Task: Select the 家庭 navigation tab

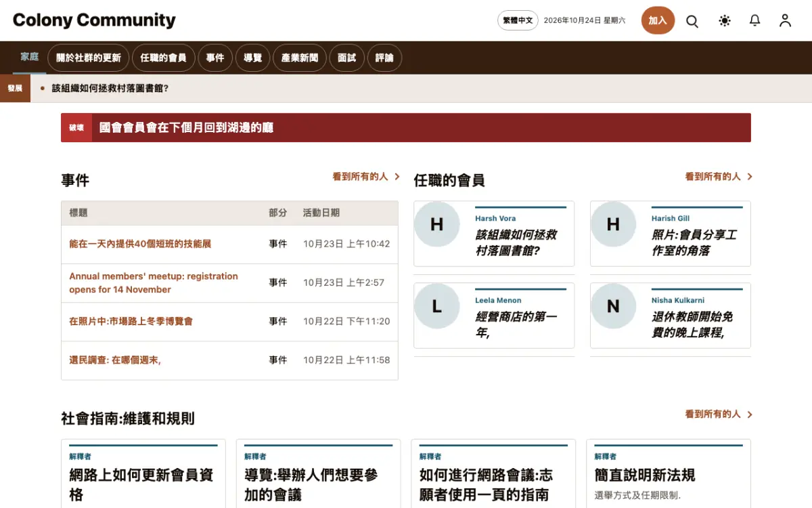Action: (30, 57)
